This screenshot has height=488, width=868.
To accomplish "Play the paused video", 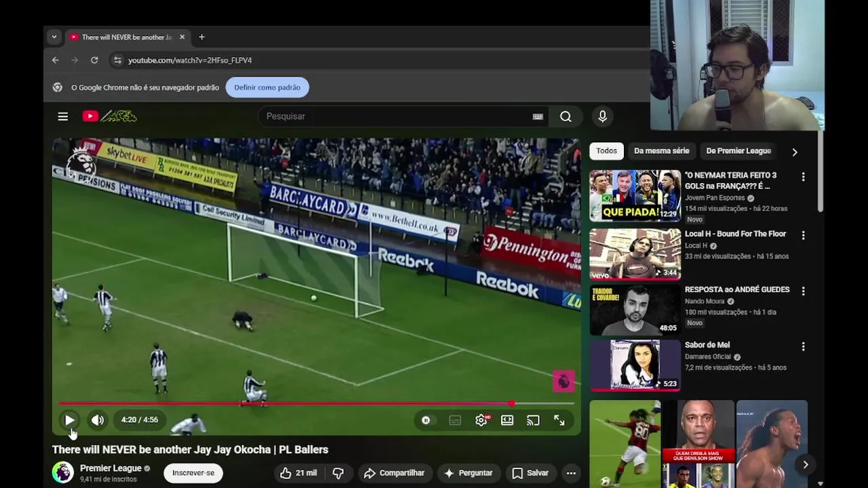I will pyautogui.click(x=69, y=420).
